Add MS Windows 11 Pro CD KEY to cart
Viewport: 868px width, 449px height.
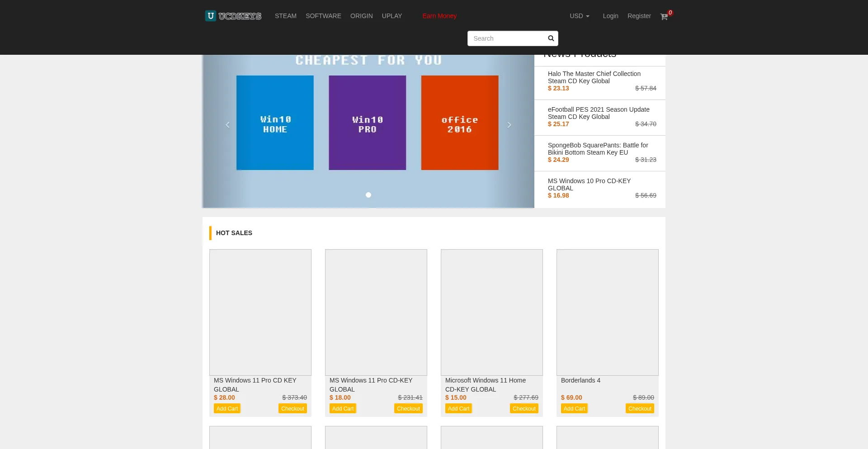[227, 408]
